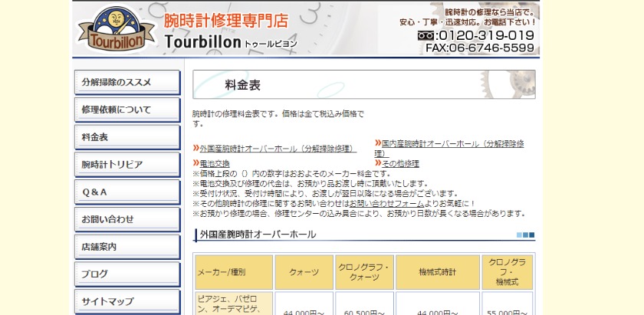
Task: Follow the その他修理 anchor link
Action: pyautogui.click(x=400, y=164)
